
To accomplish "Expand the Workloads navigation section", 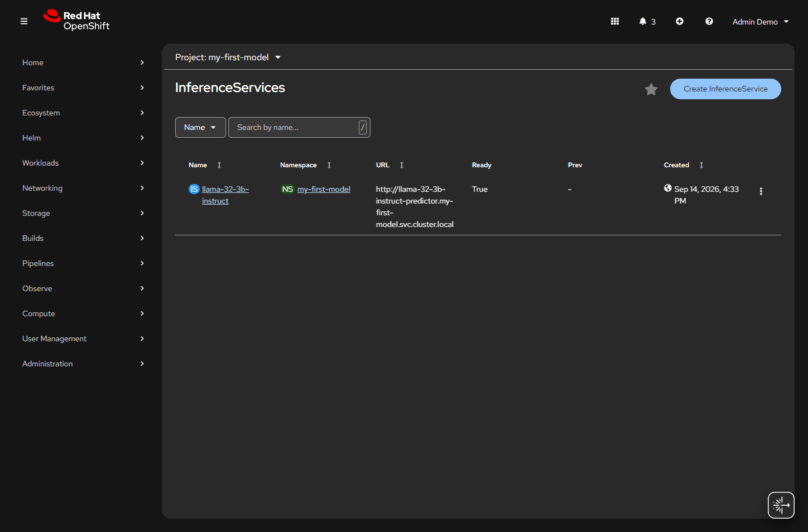I will [83, 163].
